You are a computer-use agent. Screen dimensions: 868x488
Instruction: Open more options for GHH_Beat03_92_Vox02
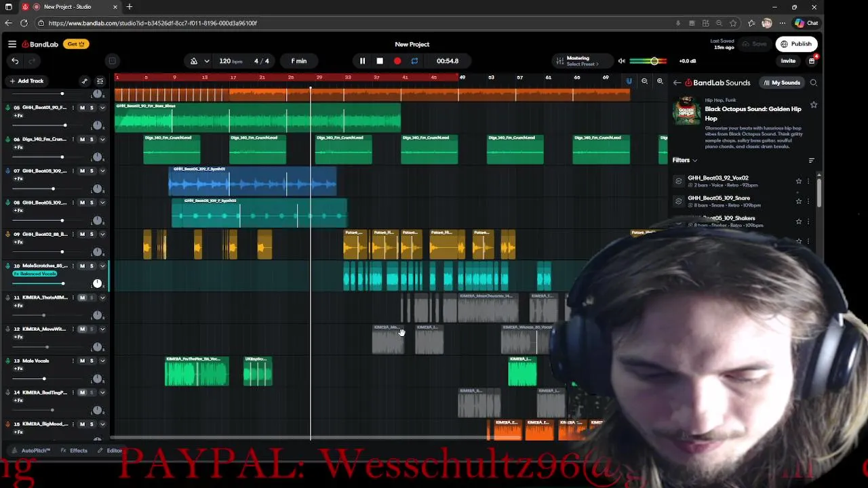point(808,181)
